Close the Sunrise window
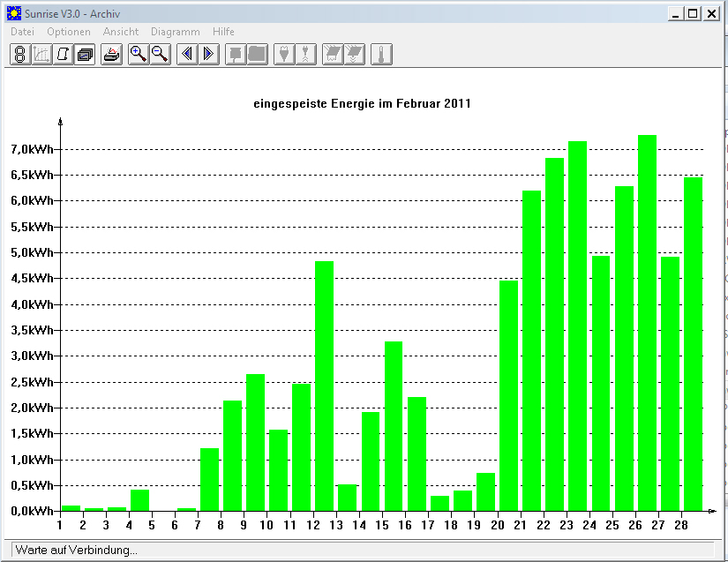The image size is (728, 562). [x=711, y=13]
